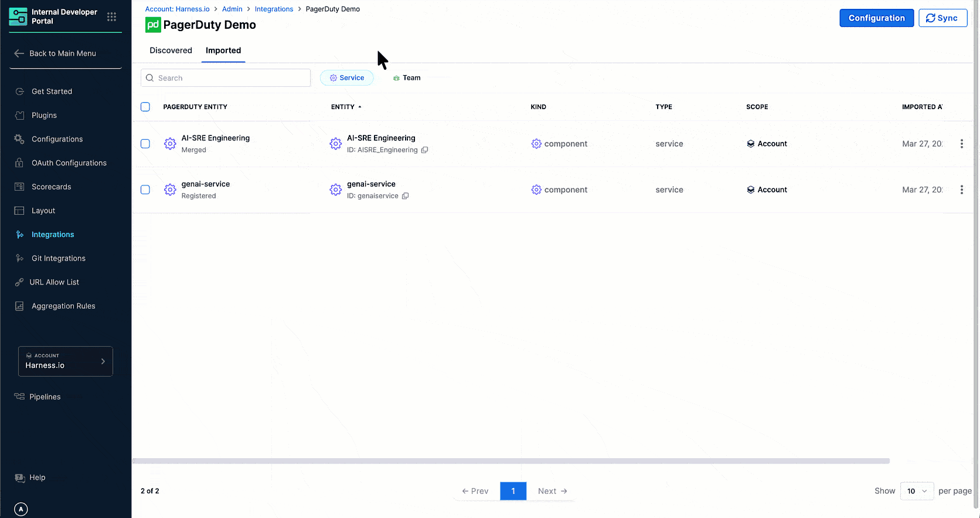Check the genai-service row checkbox
Image resolution: width=980 pixels, height=518 pixels.
(145, 189)
